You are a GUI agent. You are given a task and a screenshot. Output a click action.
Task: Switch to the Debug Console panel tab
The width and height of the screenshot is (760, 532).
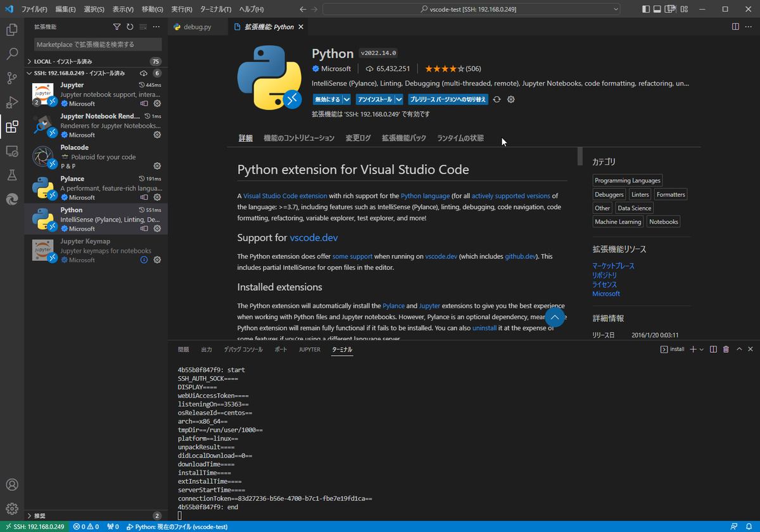point(243,349)
